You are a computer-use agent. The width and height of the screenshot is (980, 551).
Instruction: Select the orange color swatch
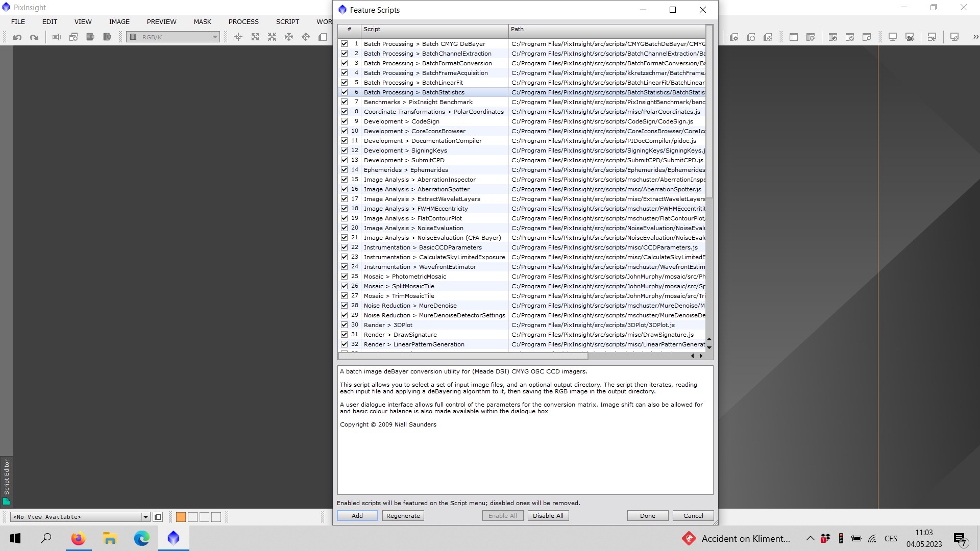(x=181, y=517)
